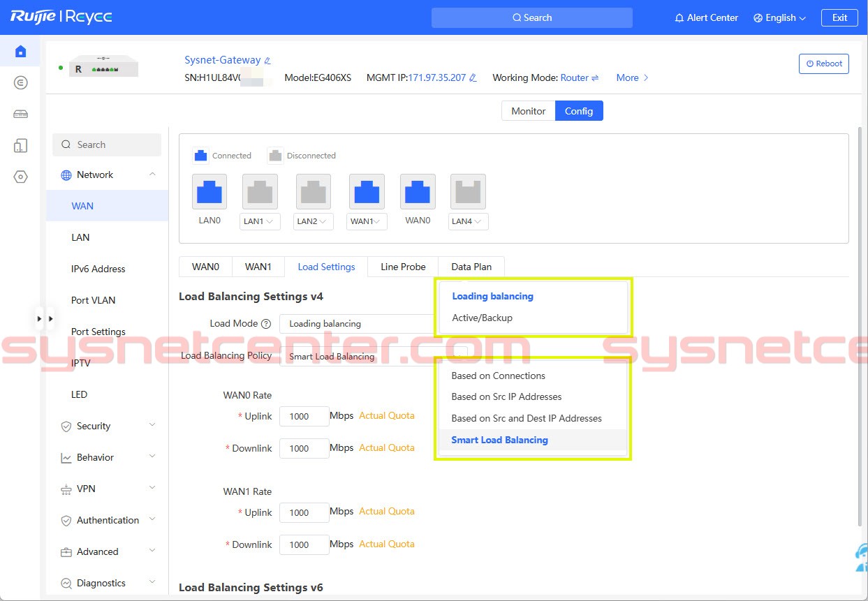The image size is (868, 601).
Task: Select the LAN0 port icon in the panel
Action: 209,191
